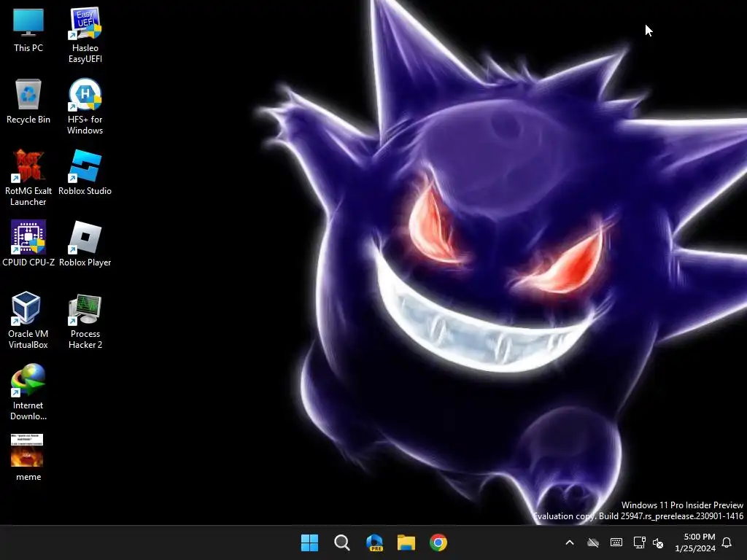Open network status tray icon

pos(639,542)
